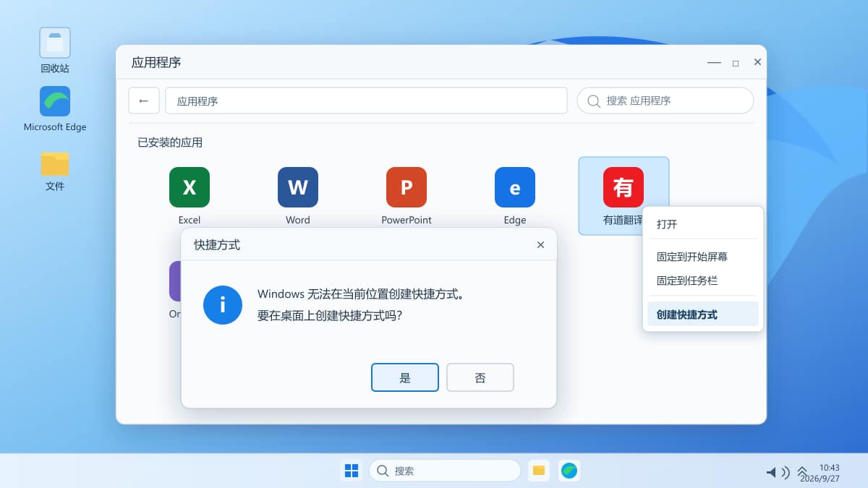Click the network tray icon
The image size is (868, 488).
coord(802,472)
